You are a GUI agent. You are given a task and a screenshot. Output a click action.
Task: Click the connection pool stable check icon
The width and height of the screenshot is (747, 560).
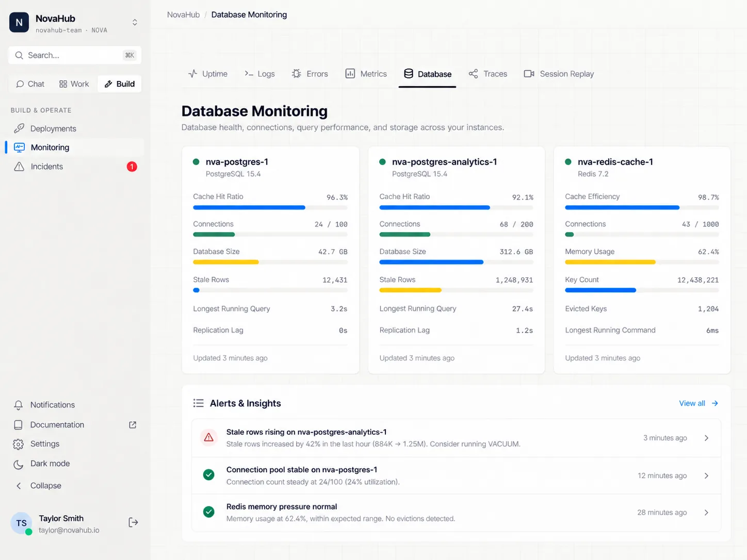coord(209,475)
